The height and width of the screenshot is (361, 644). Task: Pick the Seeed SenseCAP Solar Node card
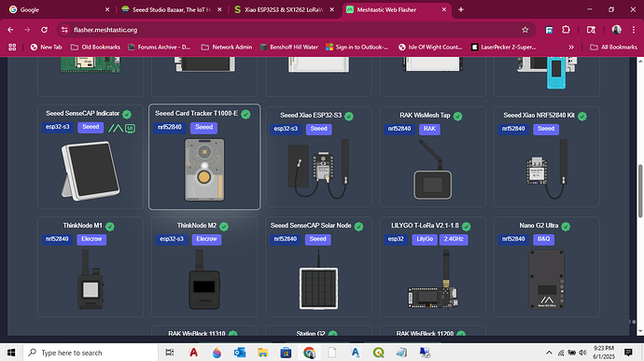click(318, 267)
